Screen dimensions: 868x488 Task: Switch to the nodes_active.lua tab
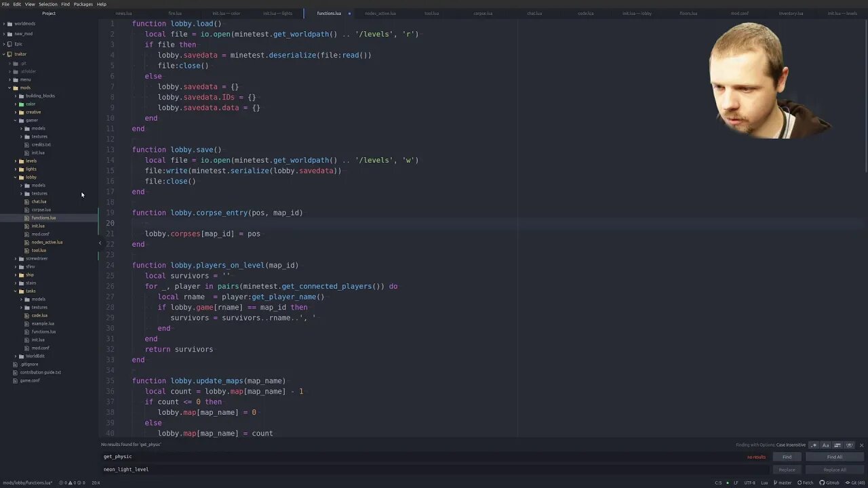pos(380,14)
